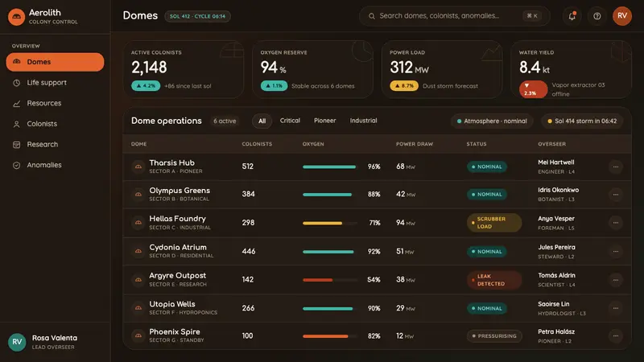
Task: Click the SOL 412 cycle badge
Action: tap(197, 16)
